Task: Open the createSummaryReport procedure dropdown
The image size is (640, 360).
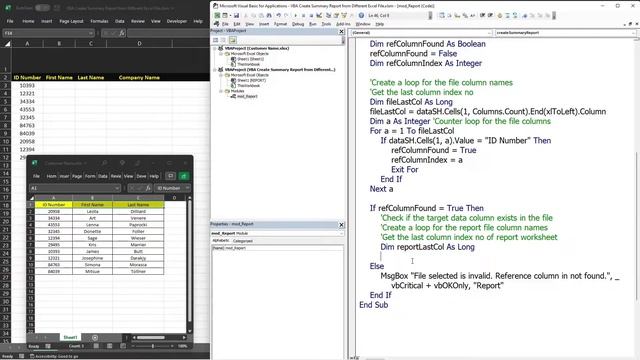Action: point(633,33)
